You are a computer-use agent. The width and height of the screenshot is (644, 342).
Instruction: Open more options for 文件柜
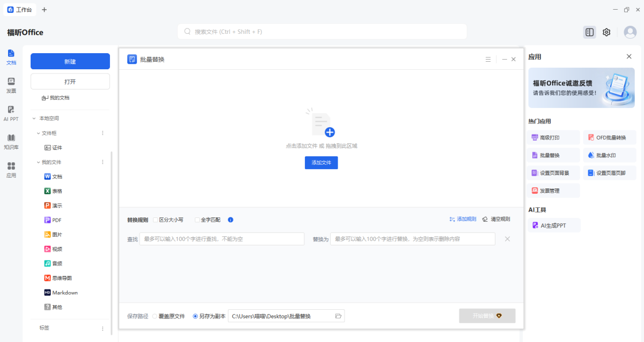coord(103,133)
